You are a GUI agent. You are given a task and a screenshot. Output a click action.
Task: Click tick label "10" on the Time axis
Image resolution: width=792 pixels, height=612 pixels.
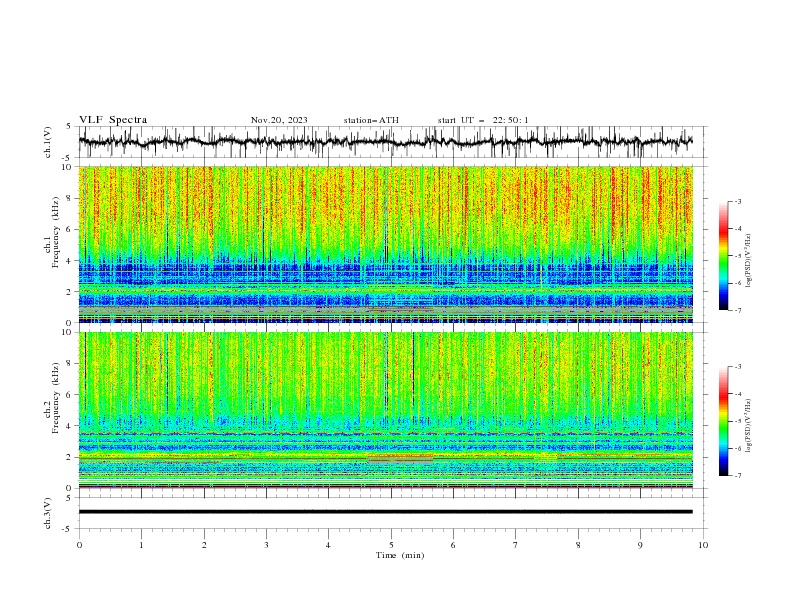click(703, 545)
